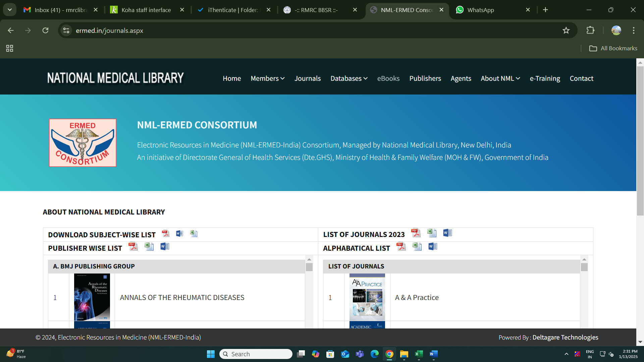Expand the Members dropdown menu
The width and height of the screenshot is (644, 362).
click(x=268, y=78)
